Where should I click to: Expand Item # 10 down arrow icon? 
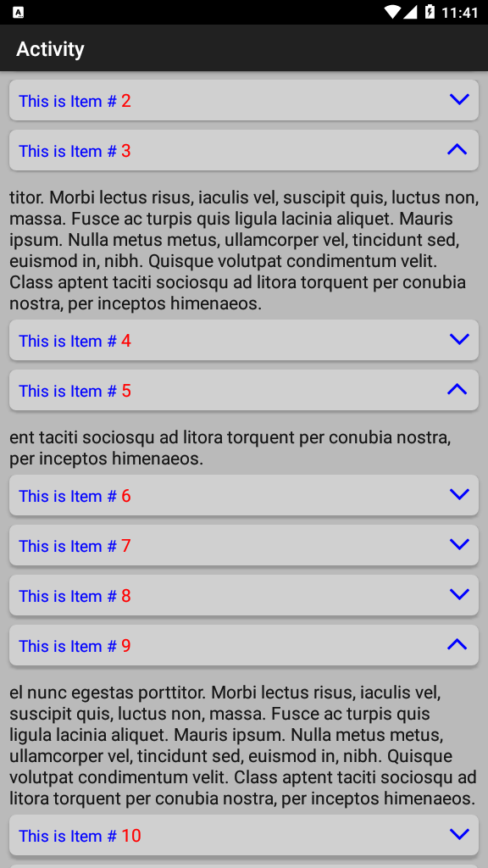pos(459,834)
